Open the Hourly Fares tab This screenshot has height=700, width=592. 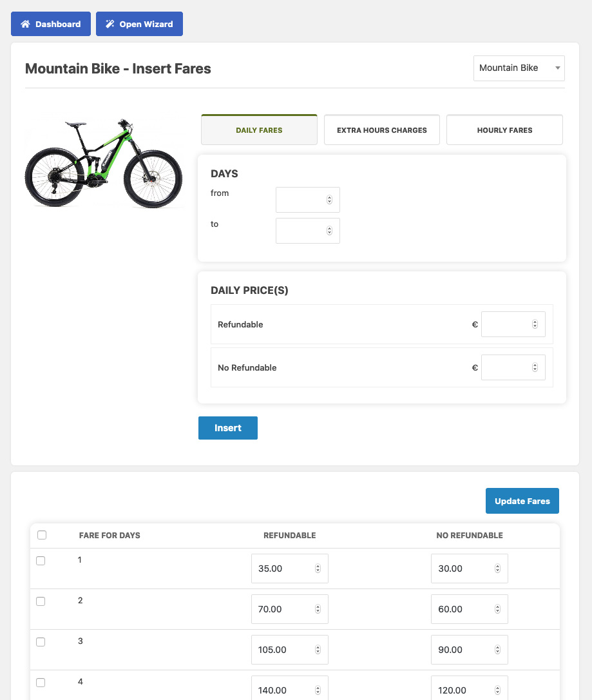504,130
